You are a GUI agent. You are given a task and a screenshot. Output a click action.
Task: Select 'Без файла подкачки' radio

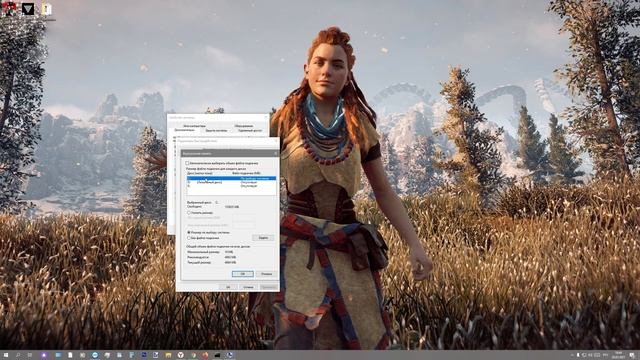[x=189, y=238]
